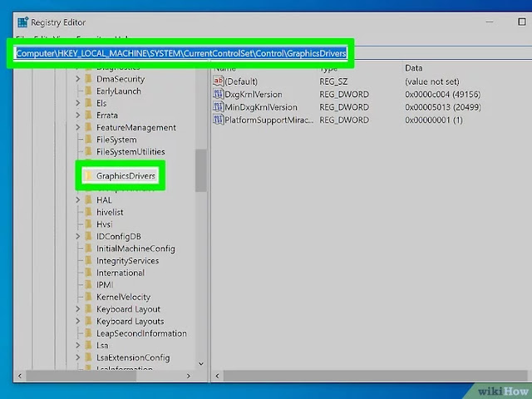Click the International folder icon
Viewport: 532px width, 399px height.
coord(89,273)
